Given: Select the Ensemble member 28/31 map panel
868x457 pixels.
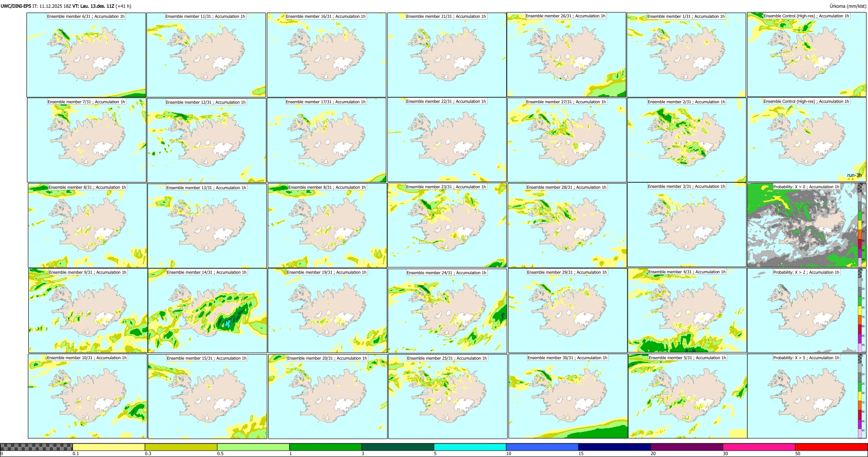Looking at the screenshot, I should 567,226.
